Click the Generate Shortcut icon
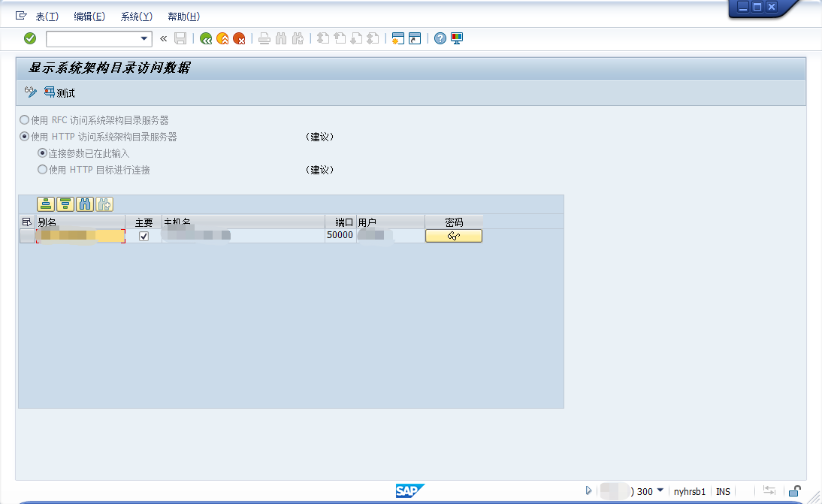 [415, 38]
